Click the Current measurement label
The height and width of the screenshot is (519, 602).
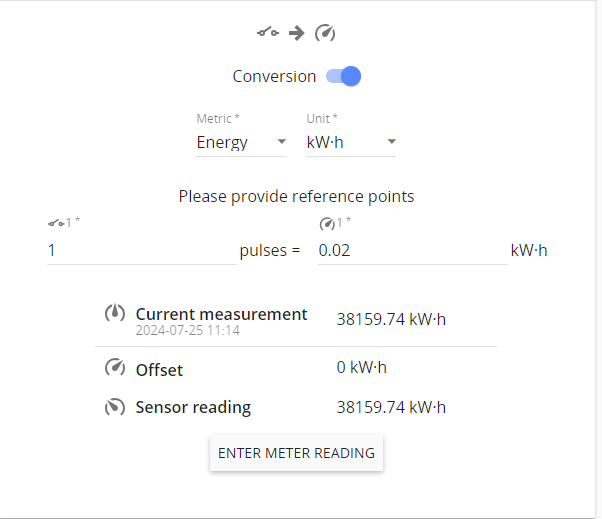click(221, 314)
